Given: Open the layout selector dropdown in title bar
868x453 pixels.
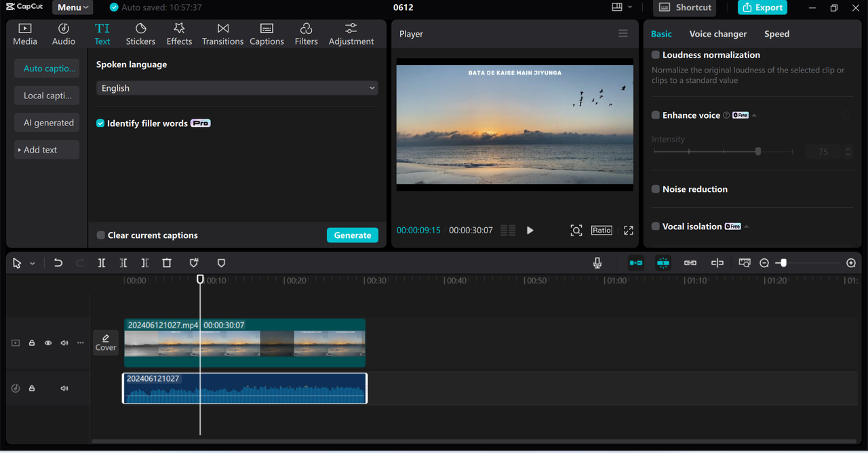Looking at the screenshot, I should coord(621,7).
